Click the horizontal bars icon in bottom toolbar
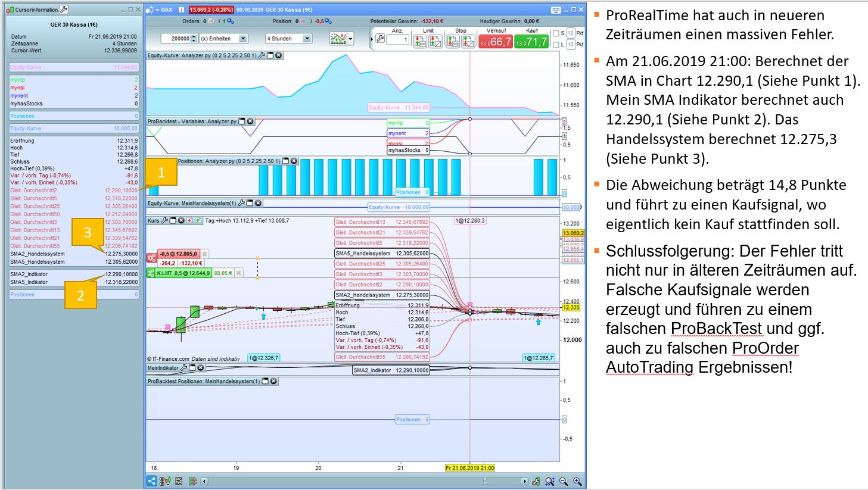The image size is (868, 490). [x=192, y=481]
